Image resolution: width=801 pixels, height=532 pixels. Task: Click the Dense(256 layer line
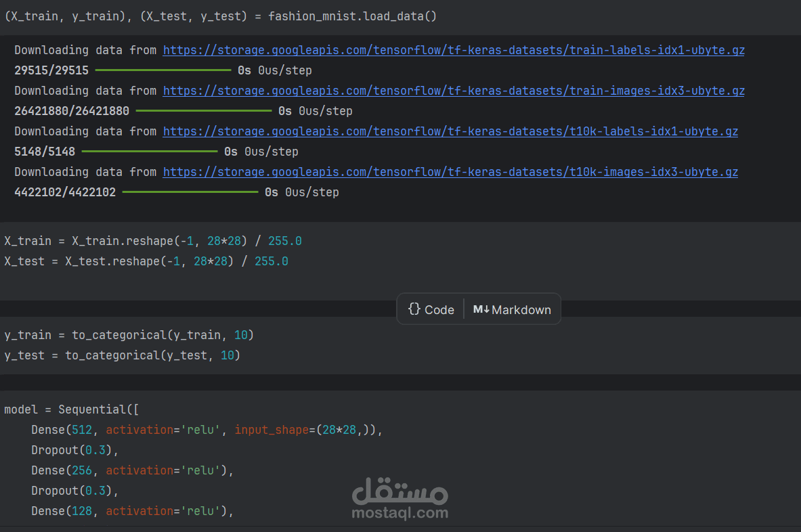(x=132, y=470)
